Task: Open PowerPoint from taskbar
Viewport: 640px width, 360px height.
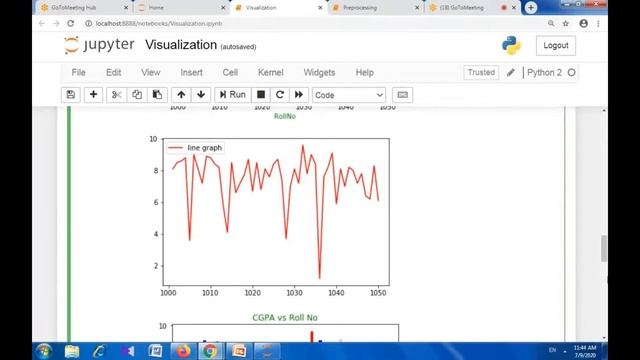Action: (238, 351)
